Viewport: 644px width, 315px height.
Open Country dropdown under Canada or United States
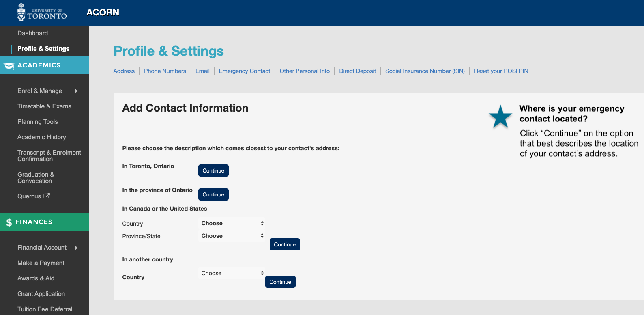[x=232, y=223]
